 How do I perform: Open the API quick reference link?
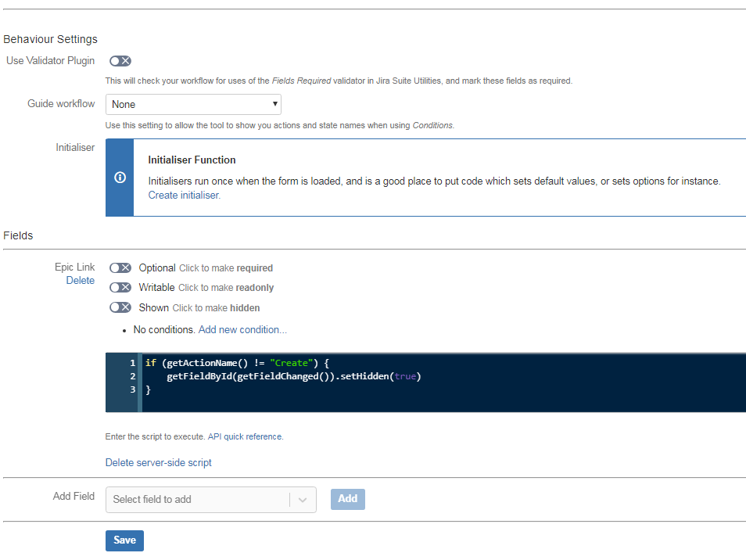point(245,436)
